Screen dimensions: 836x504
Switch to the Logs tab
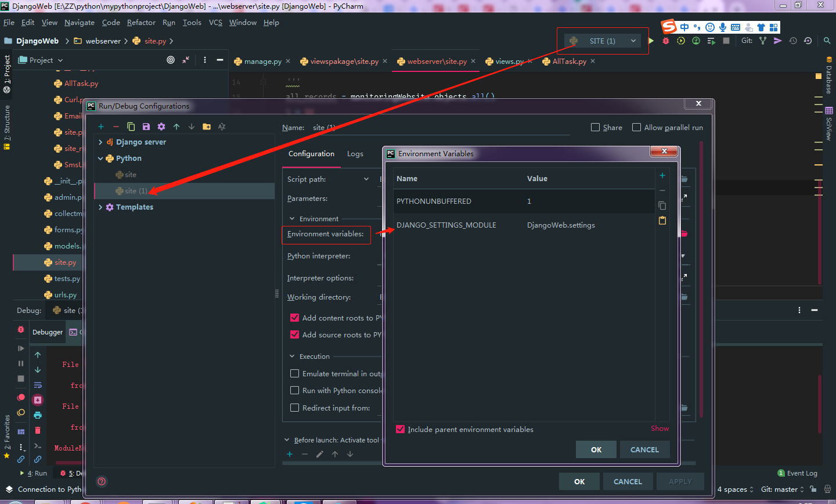(x=355, y=154)
